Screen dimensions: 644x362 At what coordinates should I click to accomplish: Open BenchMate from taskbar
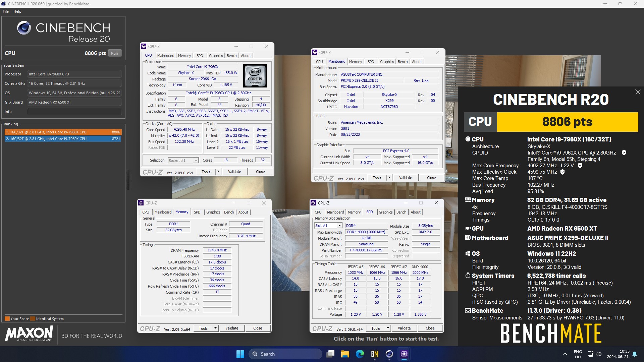(375, 354)
